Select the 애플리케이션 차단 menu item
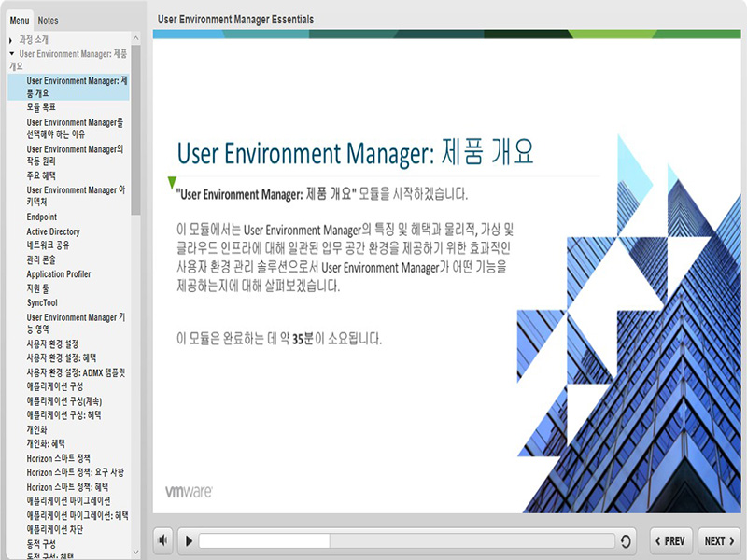This screenshot has height=560, width=747. [x=55, y=529]
